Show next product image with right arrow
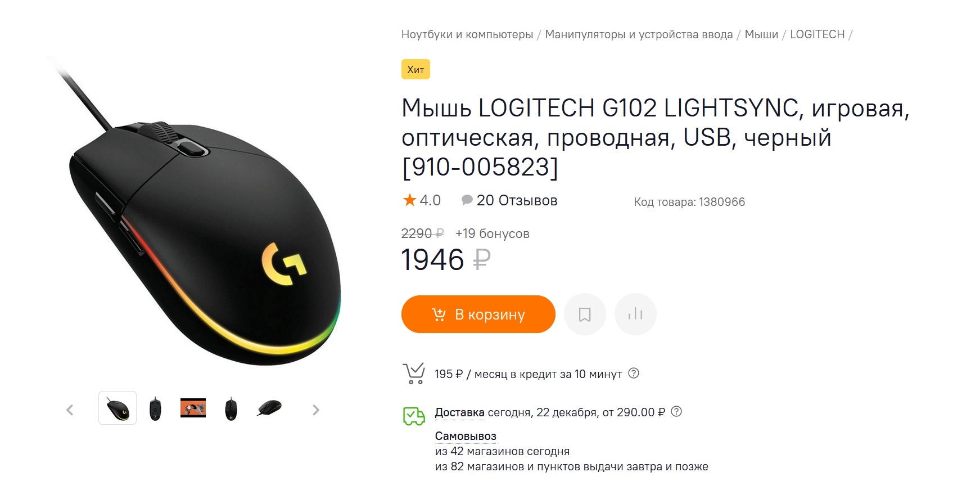The height and width of the screenshot is (499, 980). click(x=316, y=410)
